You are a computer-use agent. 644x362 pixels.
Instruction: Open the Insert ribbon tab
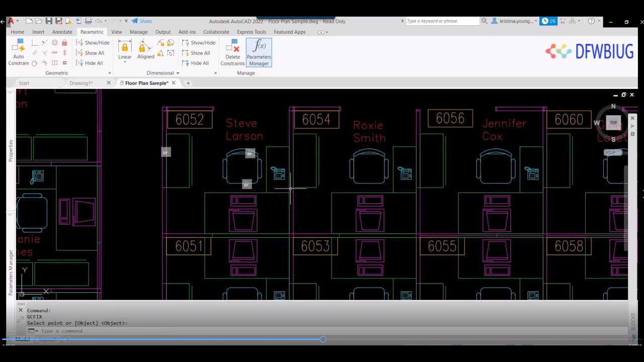[x=38, y=32]
